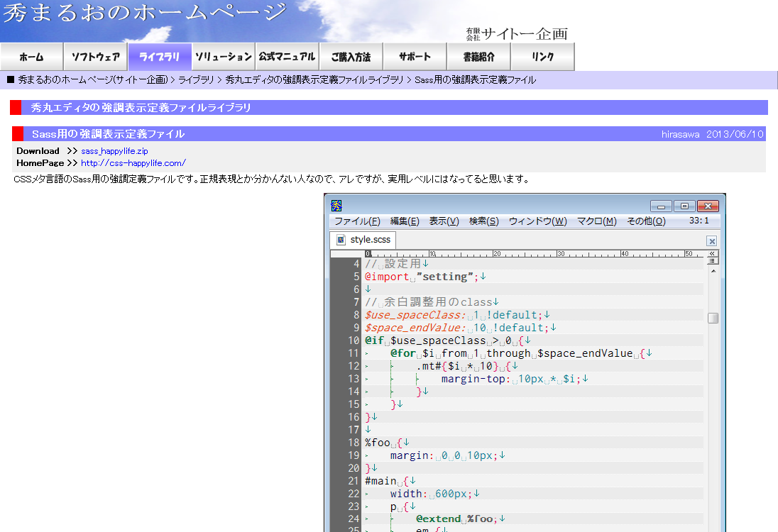Expand the 検索(S) menu

pyautogui.click(x=483, y=221)
